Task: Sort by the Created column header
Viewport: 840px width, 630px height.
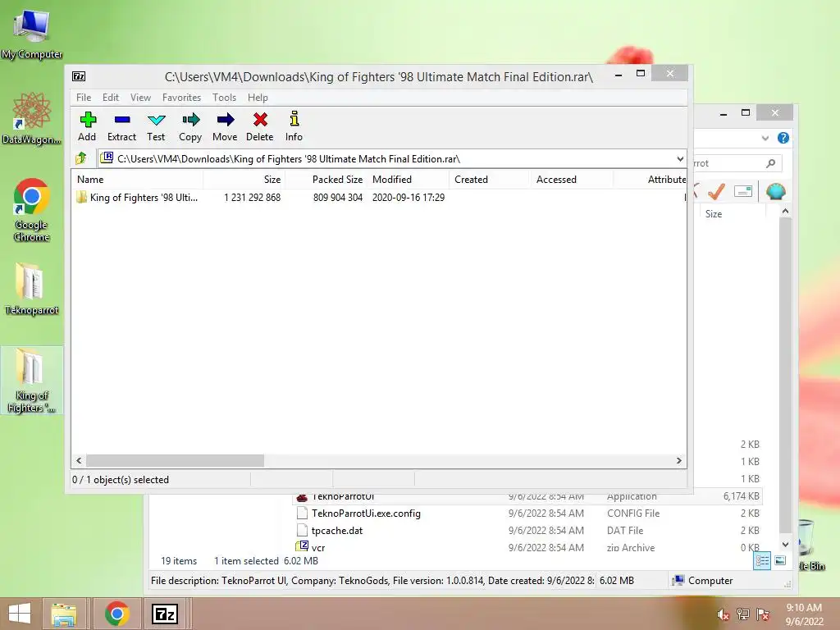Action: click(x=490, y=180)
